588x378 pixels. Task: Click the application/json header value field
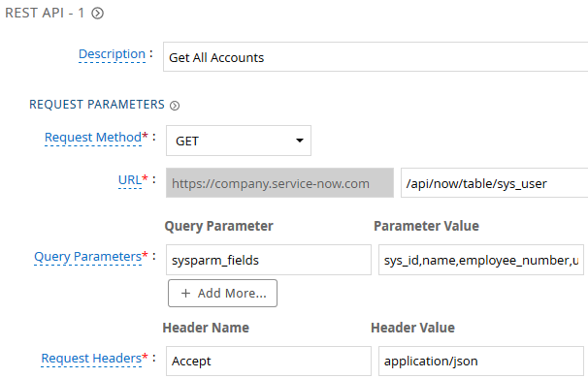point(481,362)
